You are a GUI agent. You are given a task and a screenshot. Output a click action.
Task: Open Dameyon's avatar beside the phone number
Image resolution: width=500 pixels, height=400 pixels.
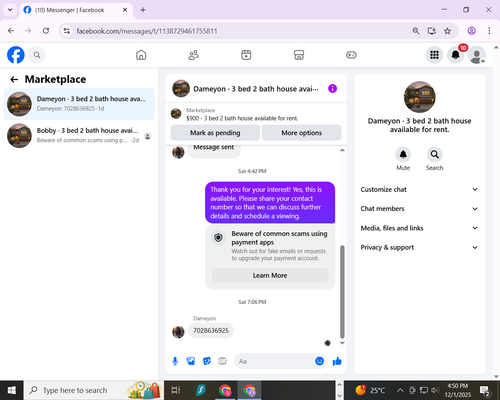tap(178, 332)
